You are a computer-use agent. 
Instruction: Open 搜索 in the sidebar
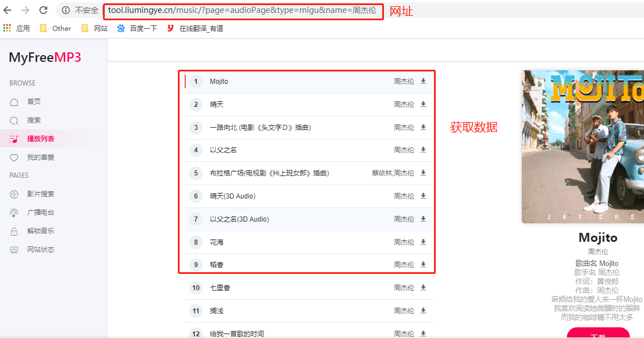pos(34,120)
